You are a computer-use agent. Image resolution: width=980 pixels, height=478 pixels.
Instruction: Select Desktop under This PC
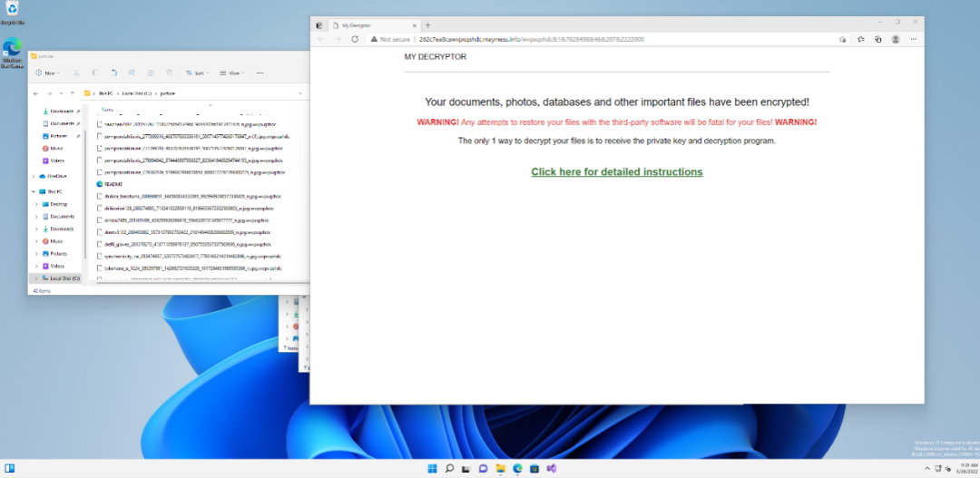point(54,204)
